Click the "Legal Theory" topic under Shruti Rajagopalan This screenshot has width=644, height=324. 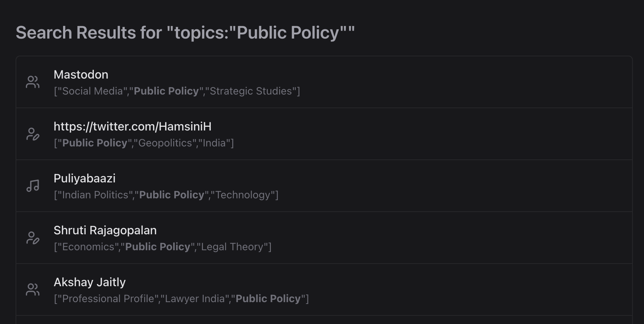pos(232,247)
